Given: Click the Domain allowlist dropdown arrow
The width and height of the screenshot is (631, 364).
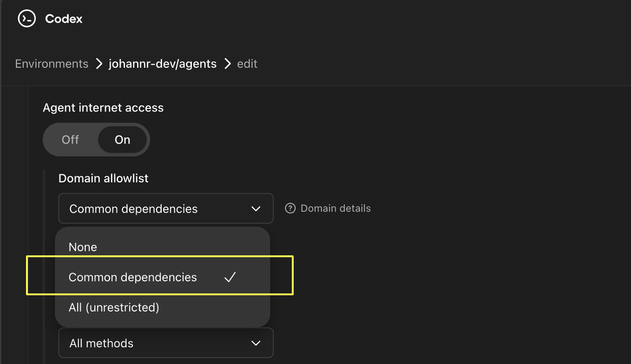Looking at the screenshot, I should pyautogui.click(x=256, y=209).
